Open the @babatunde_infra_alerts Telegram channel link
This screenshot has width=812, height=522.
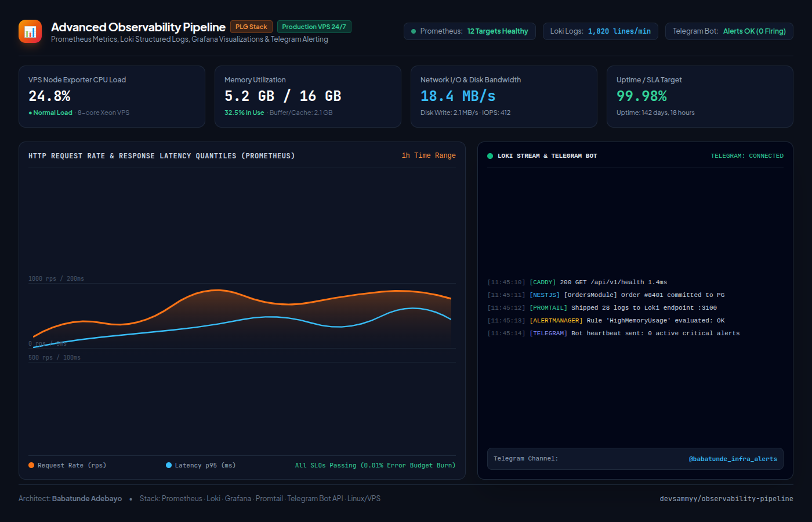pos(733,459)
